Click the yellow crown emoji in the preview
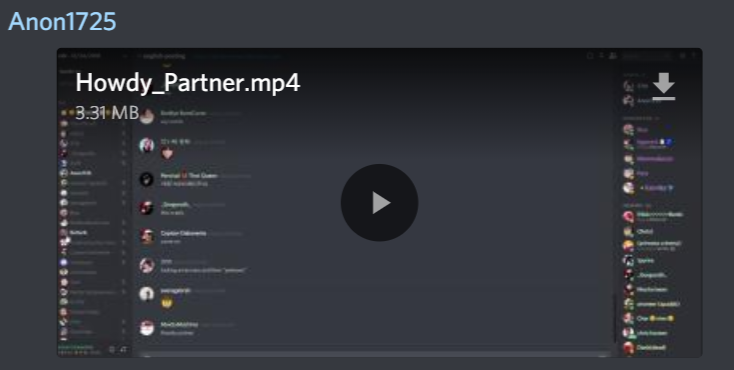The height and width of the screenshot is (370, 734). click(x=167, y=303)
